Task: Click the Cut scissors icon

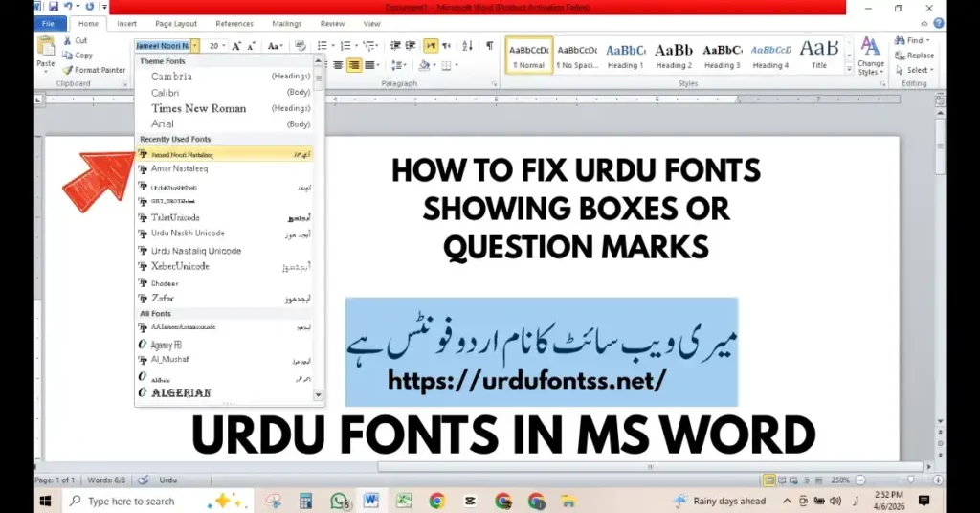Action: point(68,40)
